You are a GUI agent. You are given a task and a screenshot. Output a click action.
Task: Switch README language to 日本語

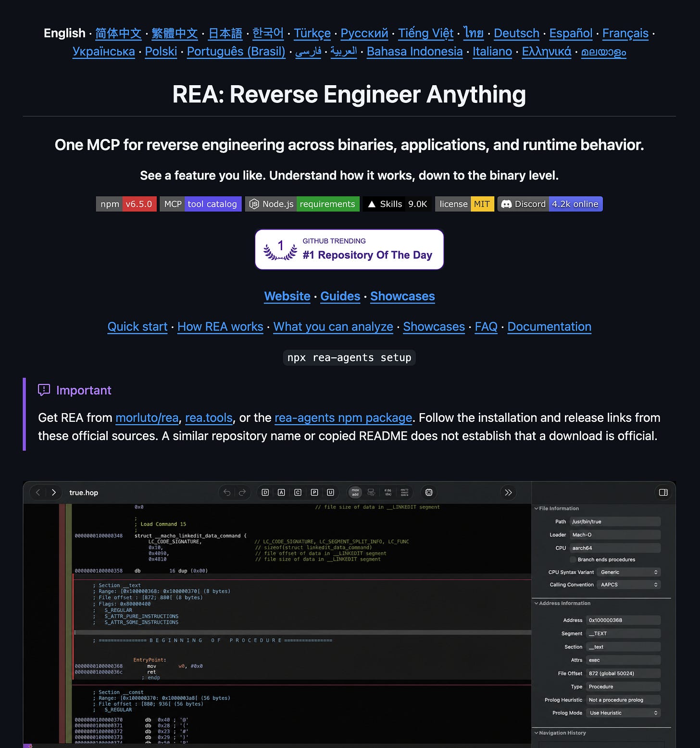225,33
